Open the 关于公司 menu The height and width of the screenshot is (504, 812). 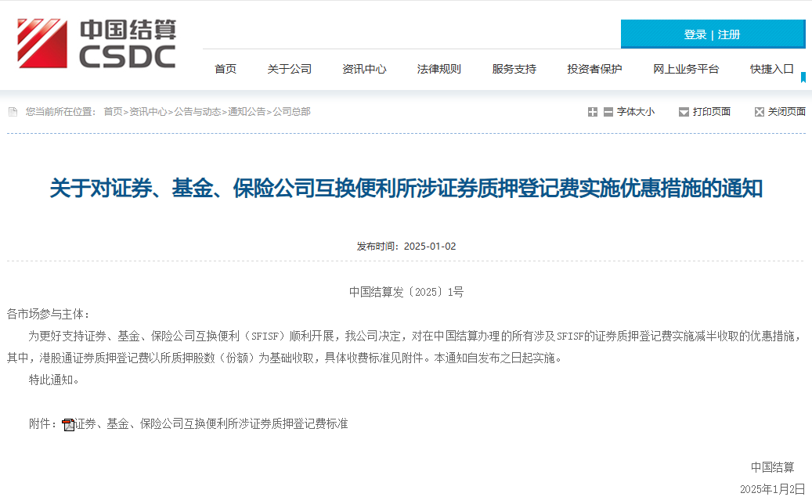(x=289, y=69)
